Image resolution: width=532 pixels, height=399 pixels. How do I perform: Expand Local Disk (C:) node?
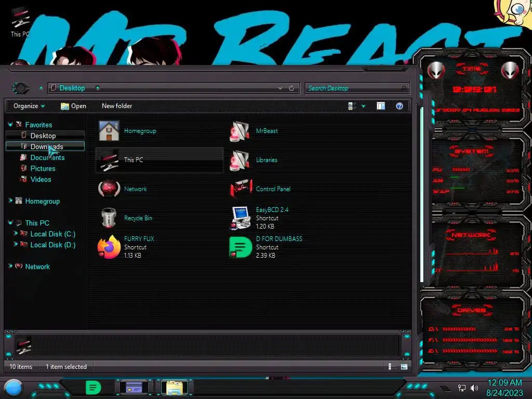click(x=15, y=233)
